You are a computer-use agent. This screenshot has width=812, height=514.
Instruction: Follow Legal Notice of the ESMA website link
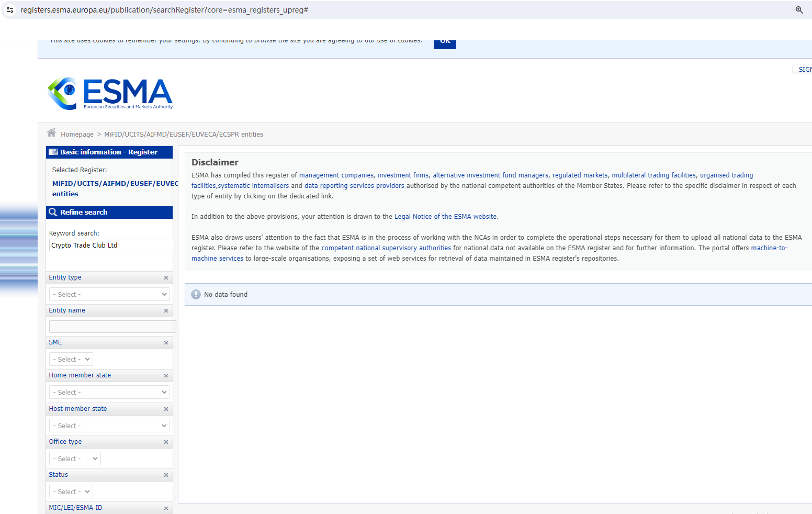[445, 217]
